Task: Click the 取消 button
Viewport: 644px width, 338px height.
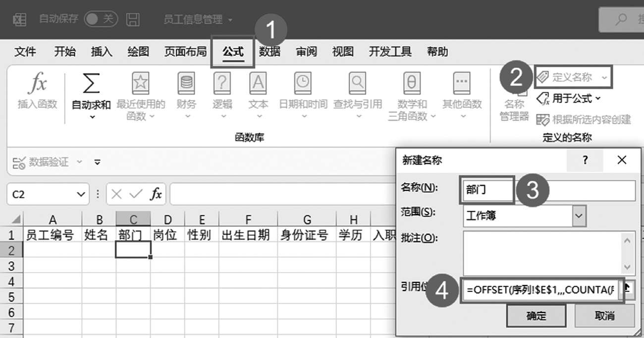Action: [604, 316]
